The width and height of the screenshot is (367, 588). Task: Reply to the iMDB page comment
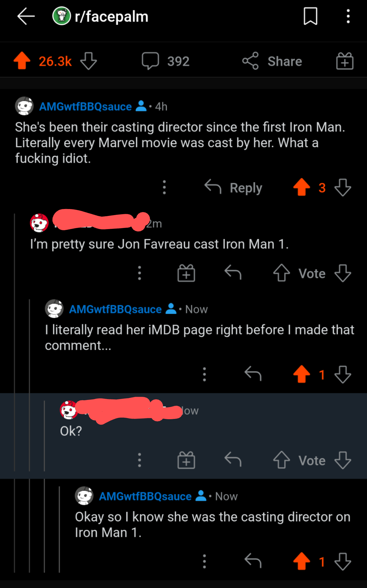[x=253, y=374]
